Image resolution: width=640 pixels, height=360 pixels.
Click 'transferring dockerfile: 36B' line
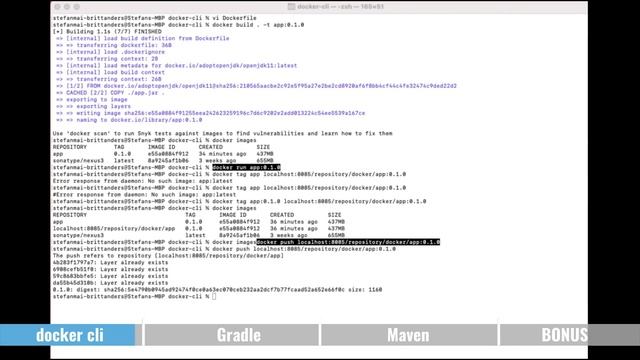tap(114, 45)
